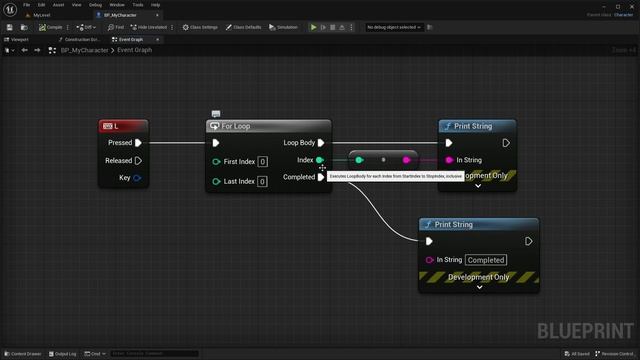Edit the First Index value field
Screen dimensions: 640x360
[262, 162]
